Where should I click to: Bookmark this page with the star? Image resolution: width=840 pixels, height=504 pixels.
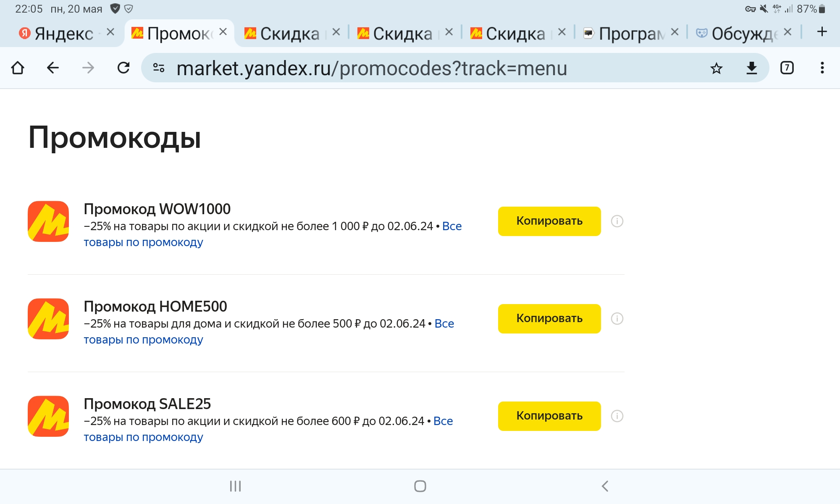click(x=717, y=68)
